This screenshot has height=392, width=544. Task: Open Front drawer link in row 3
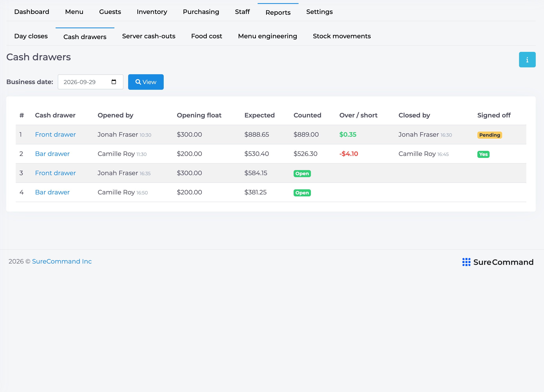pos(55,173)
